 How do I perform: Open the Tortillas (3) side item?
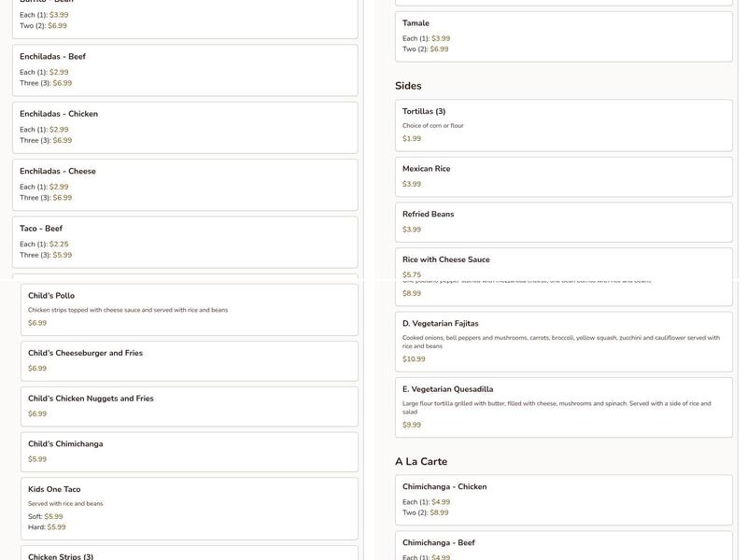[563, 124]
